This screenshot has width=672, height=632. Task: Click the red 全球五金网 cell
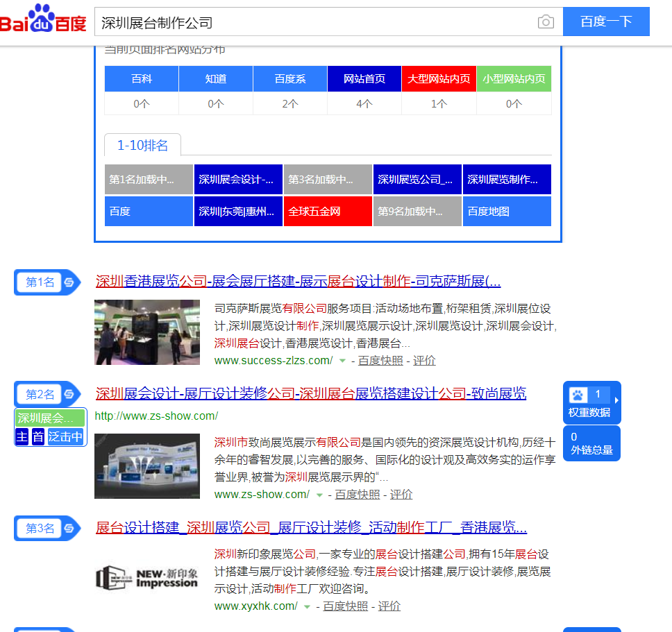click(x=328, y=211)
